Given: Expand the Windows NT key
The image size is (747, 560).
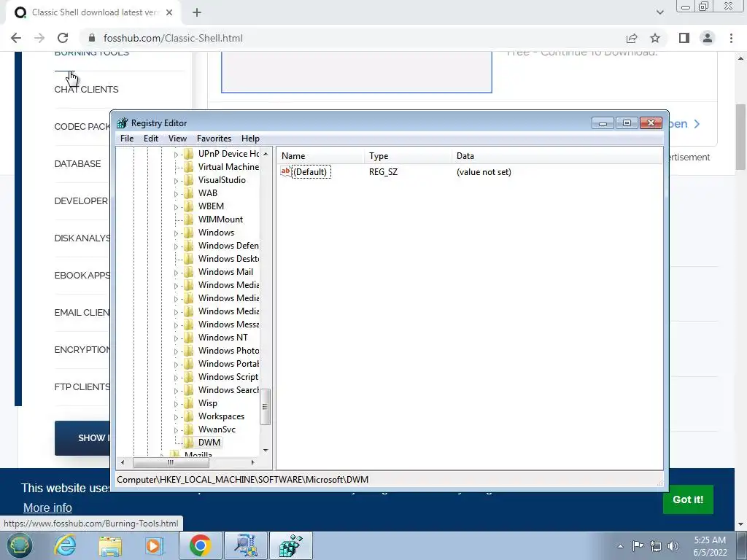Looking at the screenshot, I should (x=176, y=338).
